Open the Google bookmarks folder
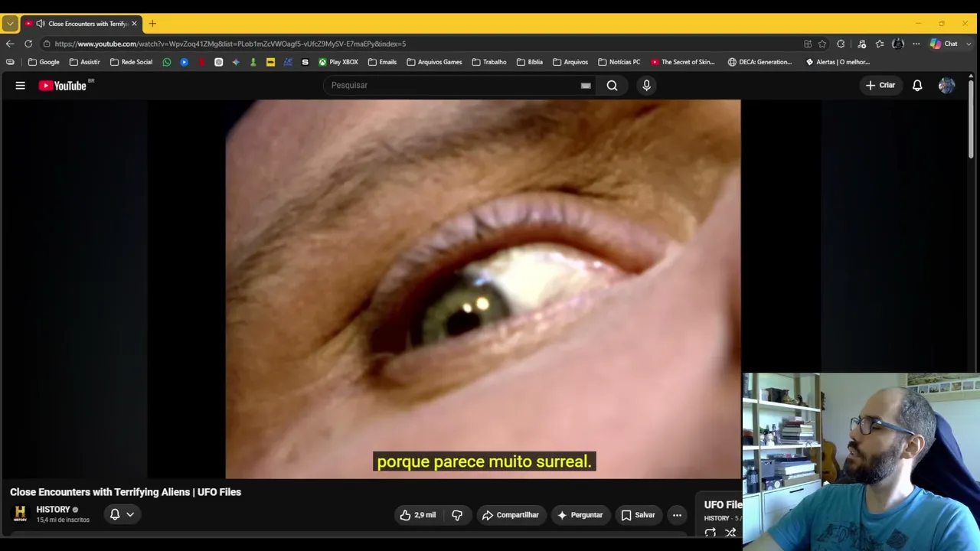980x551 pixels. point(44,62)
